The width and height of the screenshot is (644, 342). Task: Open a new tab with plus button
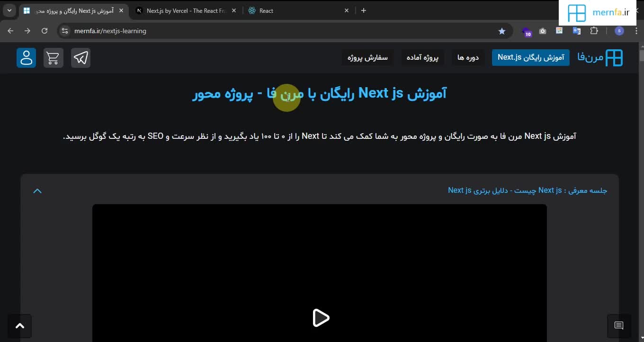364,10
